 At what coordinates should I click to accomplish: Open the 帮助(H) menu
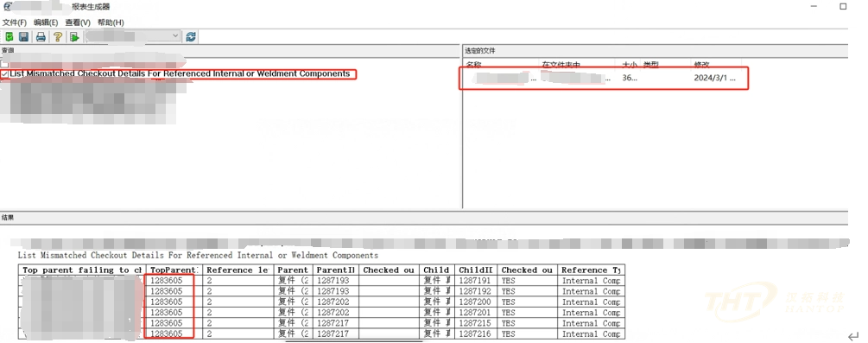click(x=111, y=22)
